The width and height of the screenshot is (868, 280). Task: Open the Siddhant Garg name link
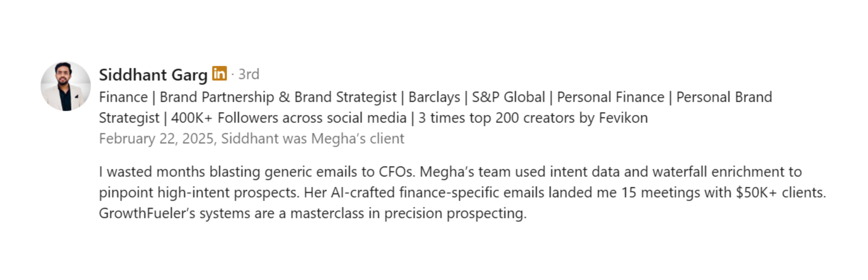click(x=153, y=75)
